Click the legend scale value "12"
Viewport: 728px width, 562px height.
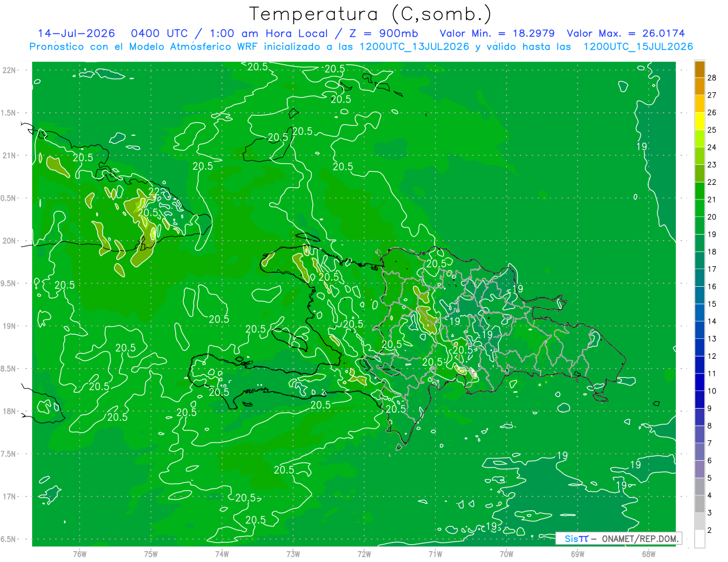pos(712,356)
